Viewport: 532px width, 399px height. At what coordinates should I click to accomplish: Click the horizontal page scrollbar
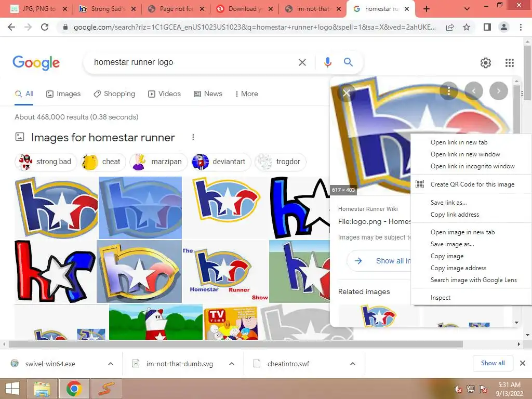click(236, 344)
